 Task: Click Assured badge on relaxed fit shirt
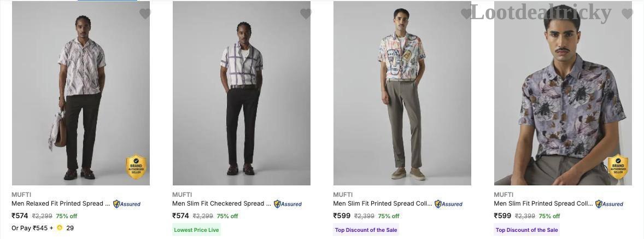tap(127, 203)
